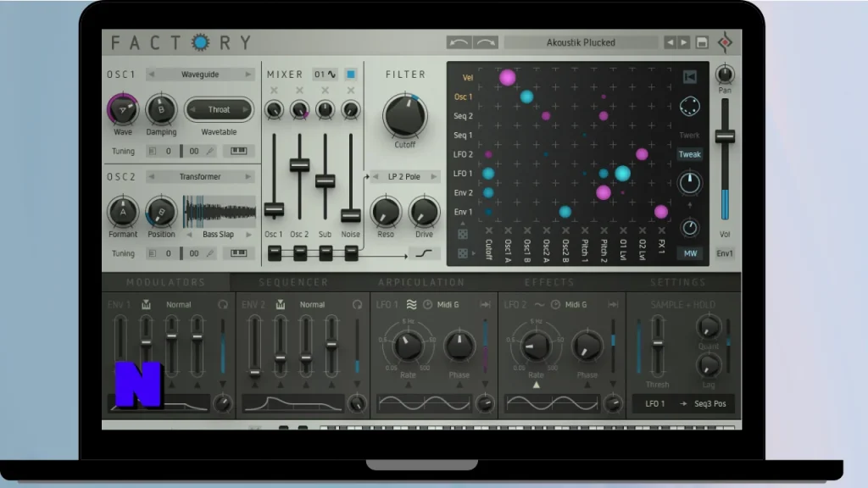Click the LFO 2 sine waveform icon

click(x=539, y=304)
